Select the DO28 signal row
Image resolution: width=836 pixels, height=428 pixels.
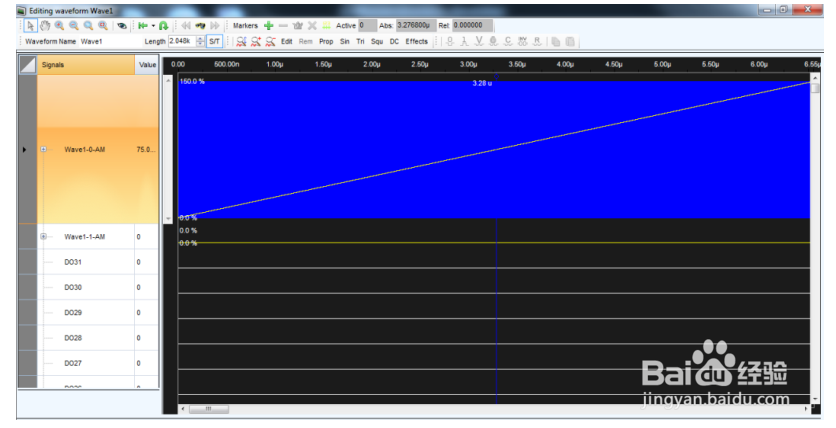tap(89, 338)
